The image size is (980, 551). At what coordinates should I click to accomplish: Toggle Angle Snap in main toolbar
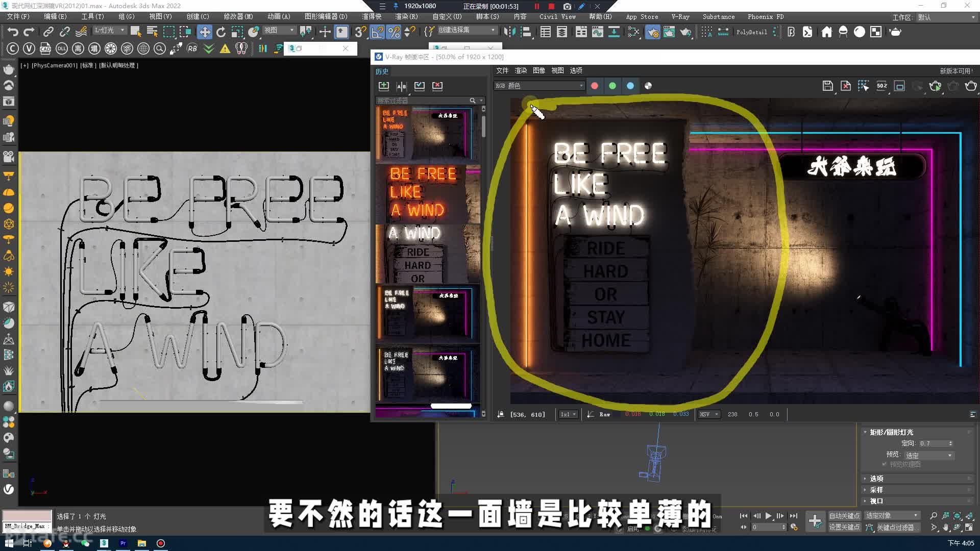coord(377,32)
